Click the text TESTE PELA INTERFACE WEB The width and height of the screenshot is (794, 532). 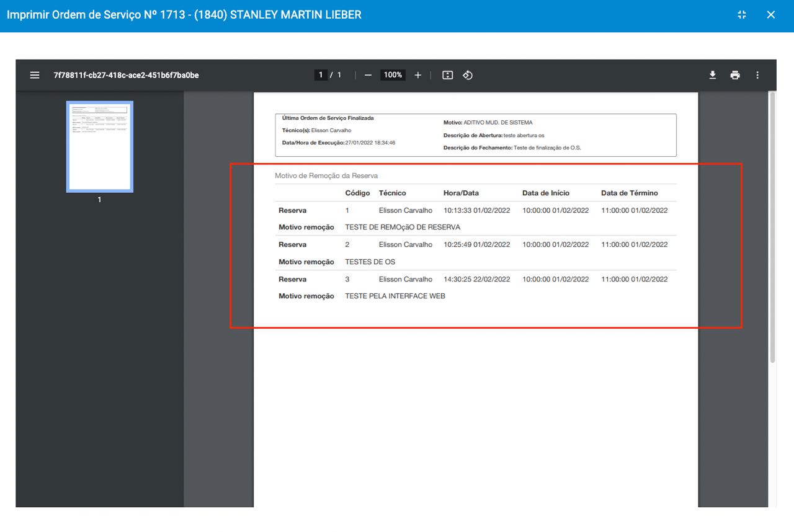395,296
